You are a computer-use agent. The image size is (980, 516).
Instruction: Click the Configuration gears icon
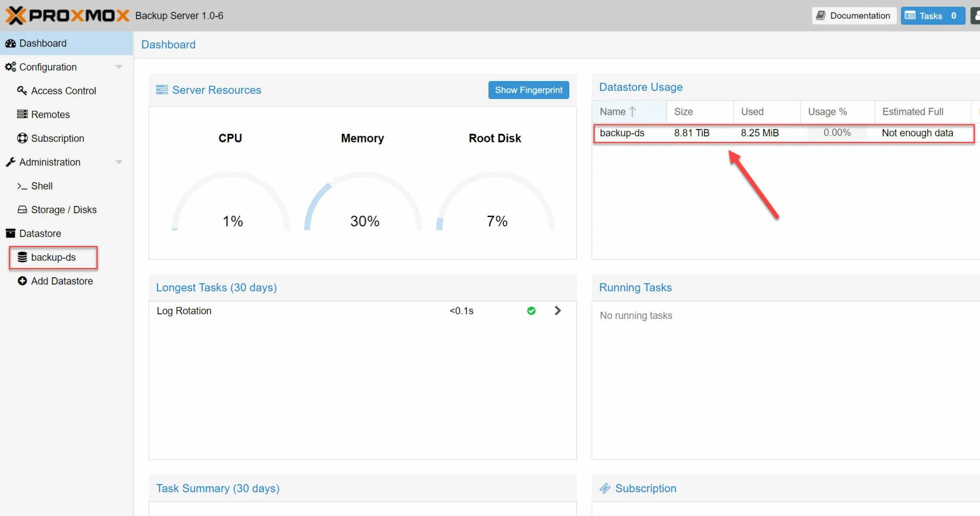pos(10,67)
